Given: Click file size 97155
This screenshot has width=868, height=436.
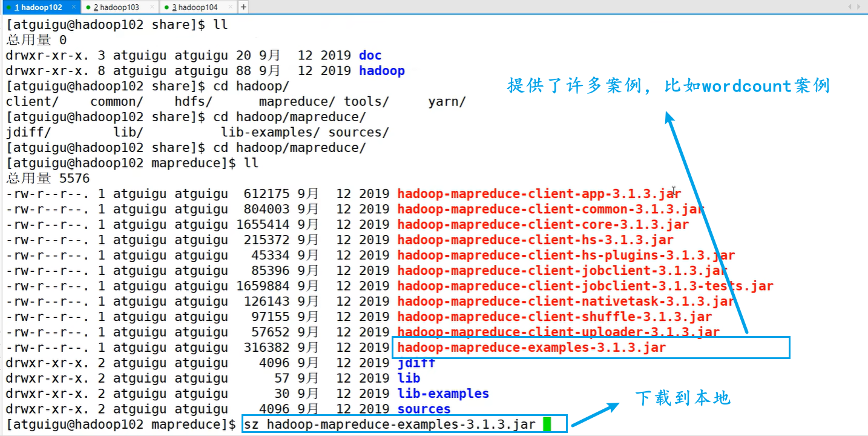Looking at the screenshot, I should [271, 317].
